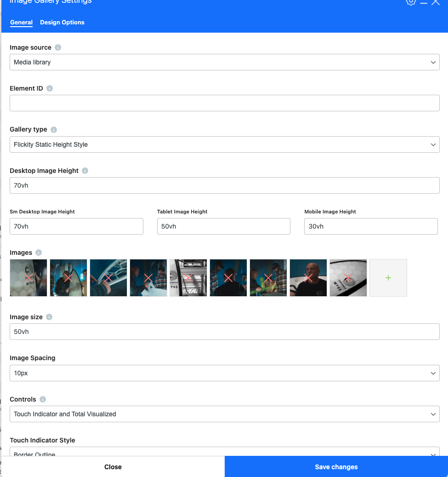
Task: Click the Close button at bottom
Action: point(113,466)
